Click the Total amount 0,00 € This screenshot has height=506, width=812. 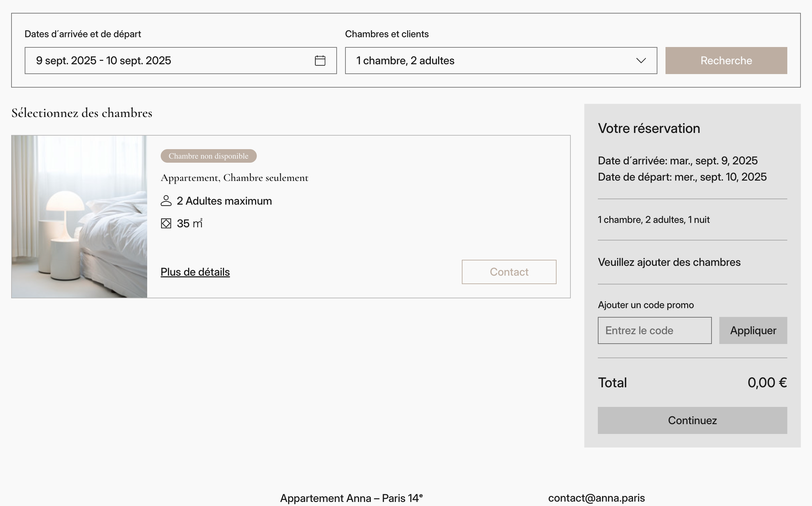(767, 383)
